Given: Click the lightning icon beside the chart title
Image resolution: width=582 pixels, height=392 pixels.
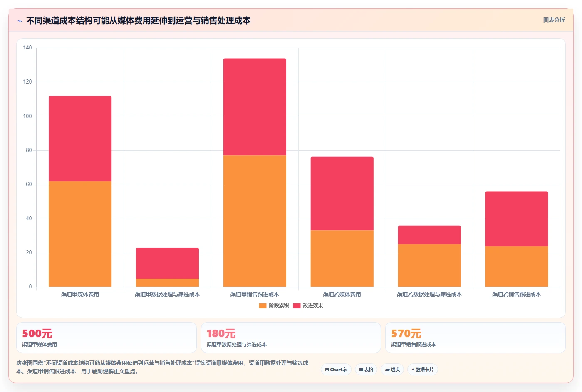Looking at the screenshot, I should tap(20, 21).
